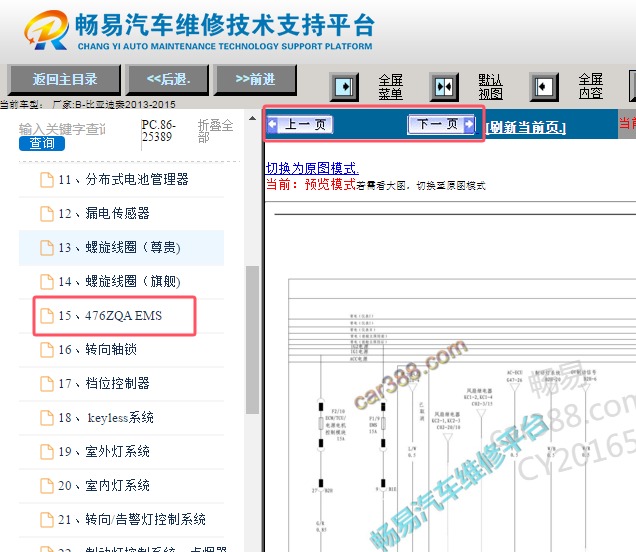Click document icon beside 转向轴锁
This screenshot has width=636, height=552.
coord(47,350)
